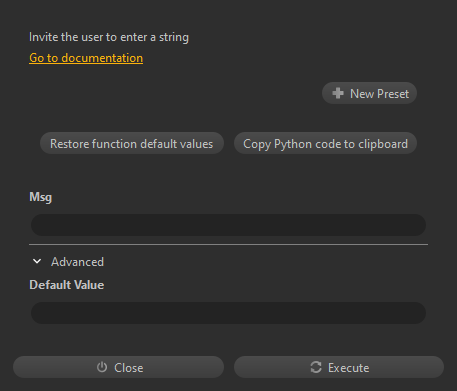This screenshot has width=457, height=391.
Task: Click the separator line above Advanced
Action: pos(228,245)
